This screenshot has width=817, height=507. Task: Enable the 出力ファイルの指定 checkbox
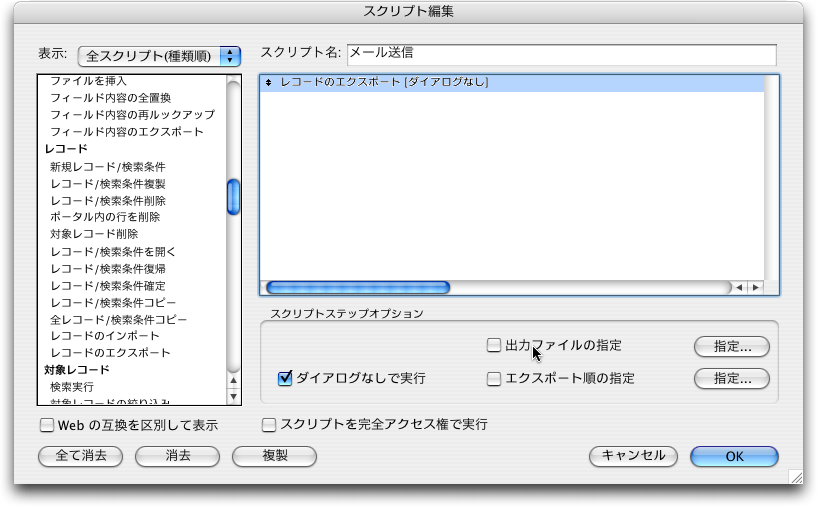(494, 346)
